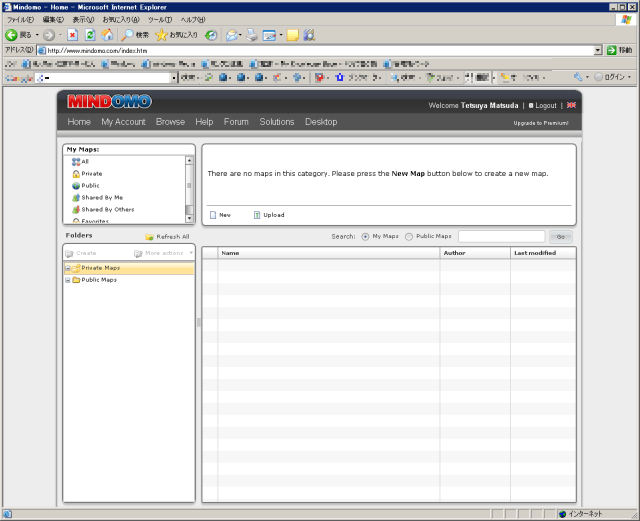The width and height of the screenshot is (640, 521).
Task: Click the Upgrade to Premium link
Action: pos(540,123)
